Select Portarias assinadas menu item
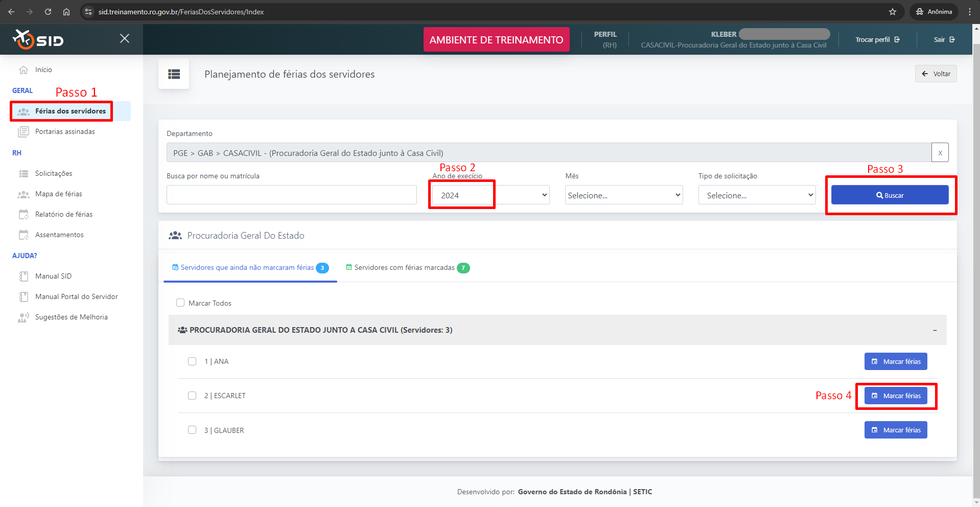The height and width of the screenshot is (507, 980). [65, 131]
